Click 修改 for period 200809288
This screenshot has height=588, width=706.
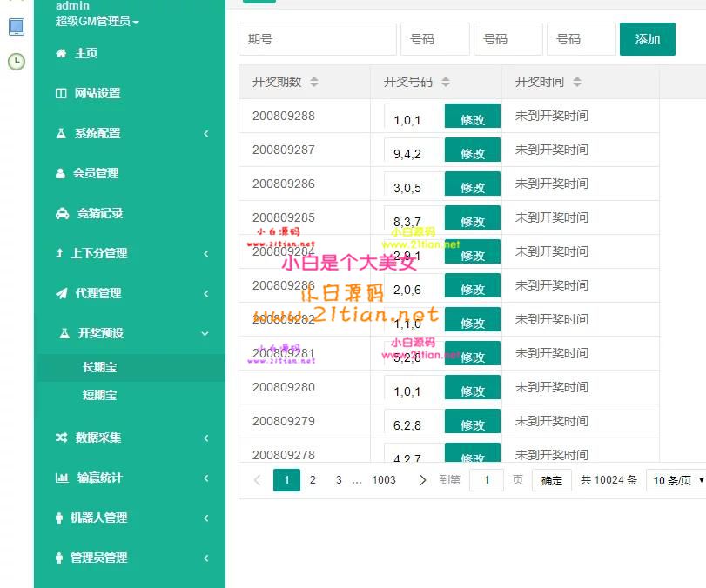tap(473, 116)
